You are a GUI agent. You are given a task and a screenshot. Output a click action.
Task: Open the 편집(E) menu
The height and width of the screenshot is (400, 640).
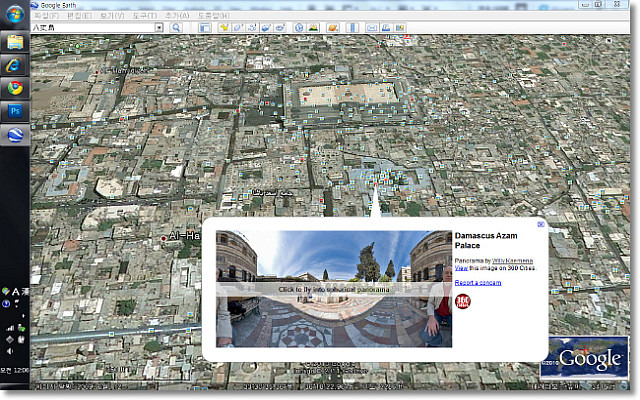[79, 16]
